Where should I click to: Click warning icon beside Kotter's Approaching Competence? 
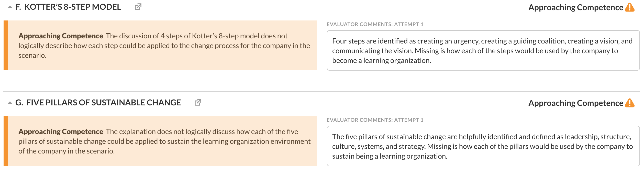coord(630,7)
